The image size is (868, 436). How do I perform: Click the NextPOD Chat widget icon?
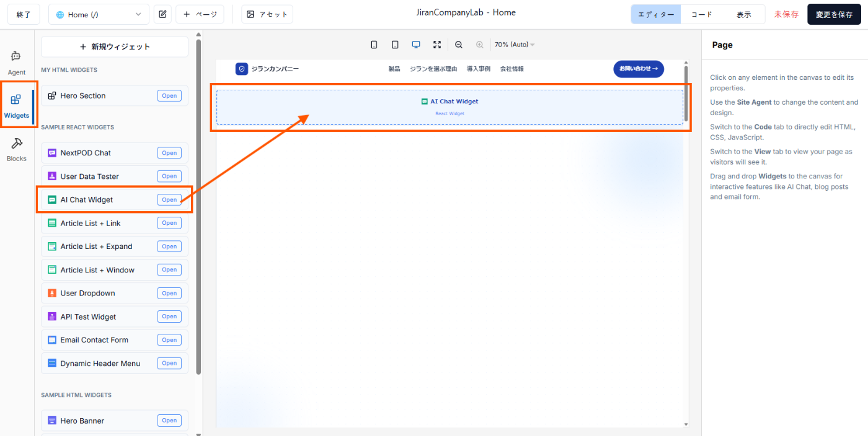coord(52,153)
